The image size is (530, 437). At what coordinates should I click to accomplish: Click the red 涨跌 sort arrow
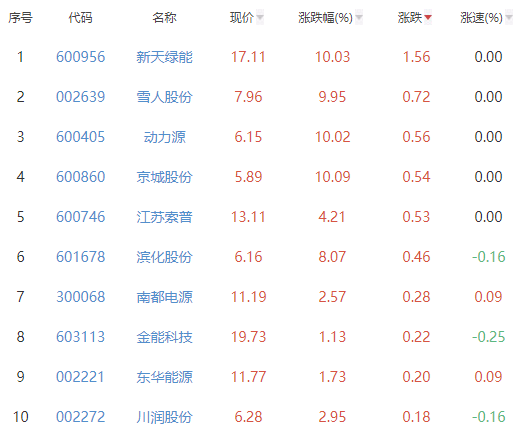[x=428, y=18]
